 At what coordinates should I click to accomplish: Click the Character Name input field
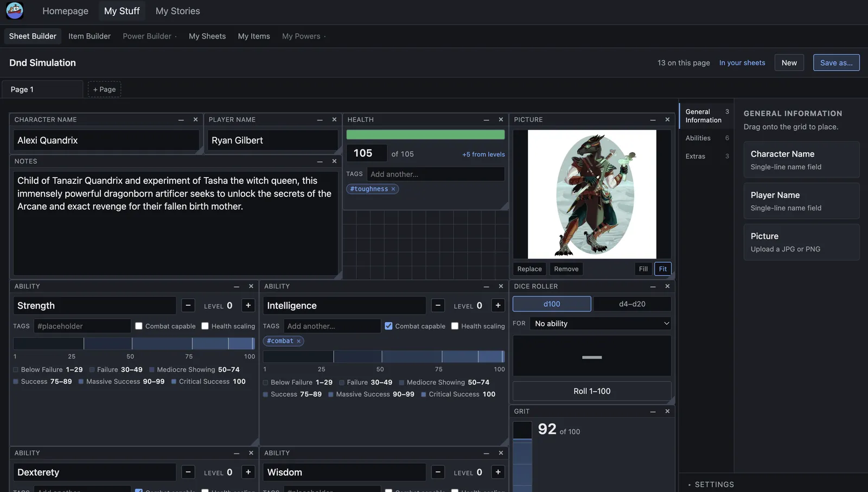point(106,140)
